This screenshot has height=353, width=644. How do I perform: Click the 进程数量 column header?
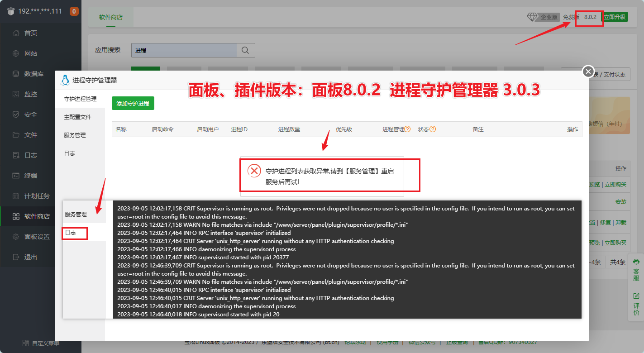(289, 129)
